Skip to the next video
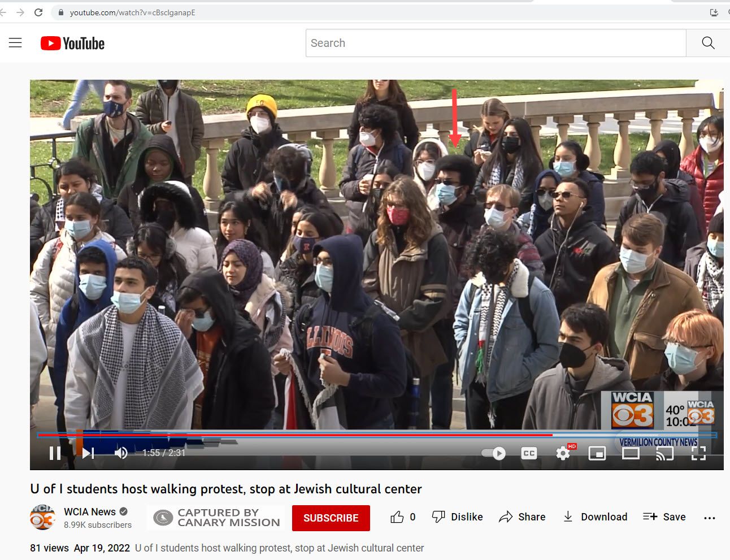Viewport: 730px width, 560px height. [x=88, y=453]
